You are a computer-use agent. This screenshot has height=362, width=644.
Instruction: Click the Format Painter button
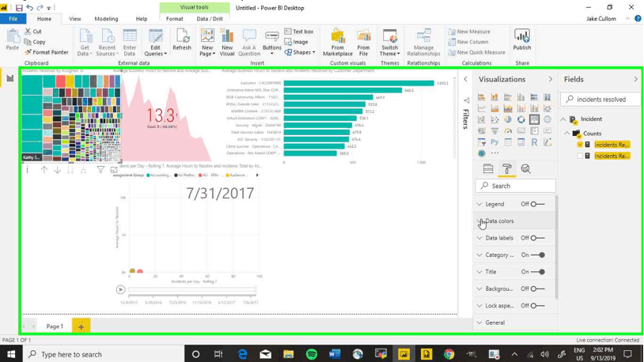(47, 52)
